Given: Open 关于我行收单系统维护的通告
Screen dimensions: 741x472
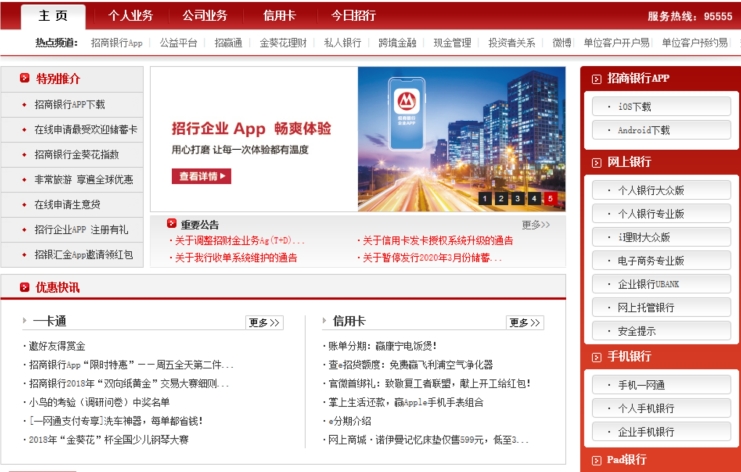Looking at the screenshot, I should 234,258.
